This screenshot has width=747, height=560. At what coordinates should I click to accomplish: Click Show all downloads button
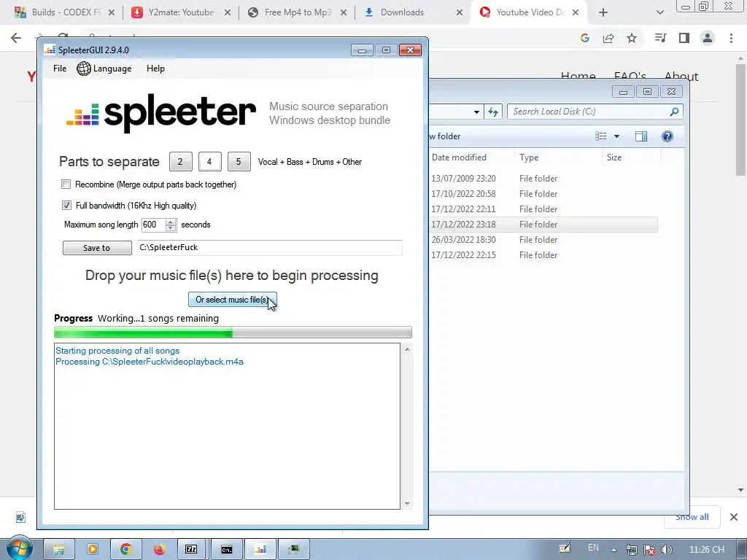coord(692,517)
